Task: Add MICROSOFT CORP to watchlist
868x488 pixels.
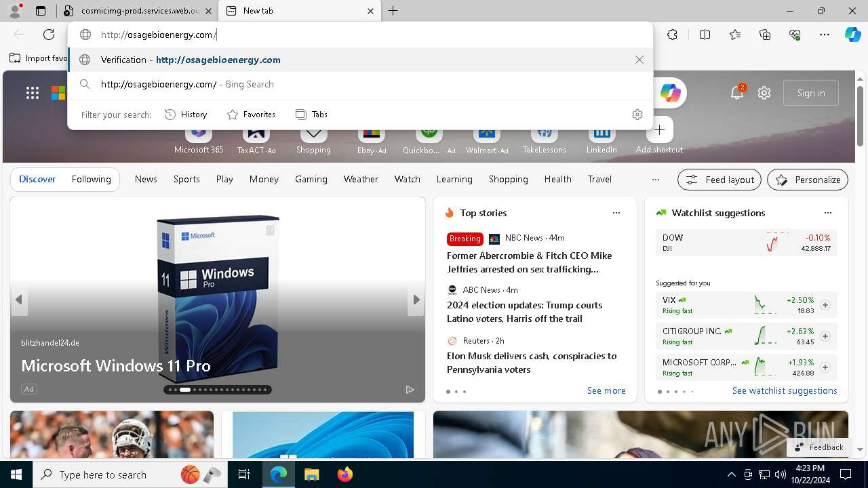Action: 825,367
